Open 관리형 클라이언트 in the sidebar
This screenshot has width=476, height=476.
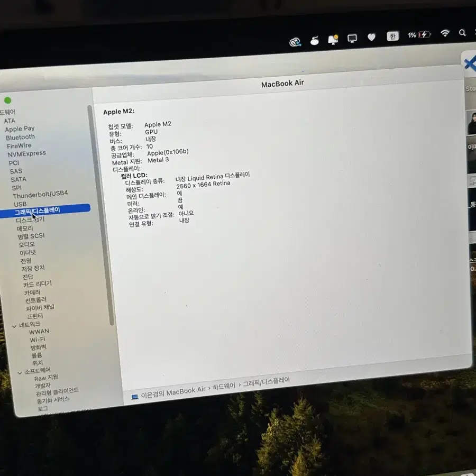pos(57,392)
